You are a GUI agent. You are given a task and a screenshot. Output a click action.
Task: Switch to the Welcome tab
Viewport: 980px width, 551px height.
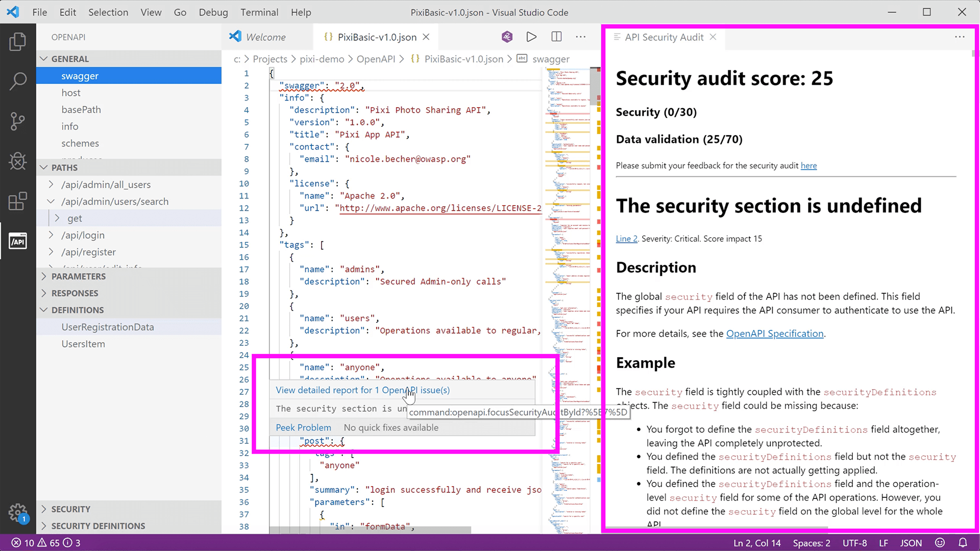(x=266, y=37)
